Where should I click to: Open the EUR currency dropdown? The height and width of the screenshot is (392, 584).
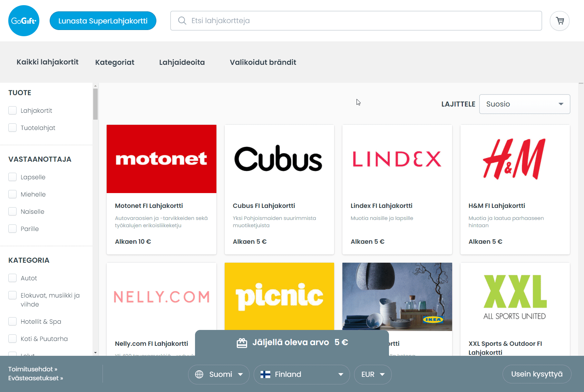point(373,374)
